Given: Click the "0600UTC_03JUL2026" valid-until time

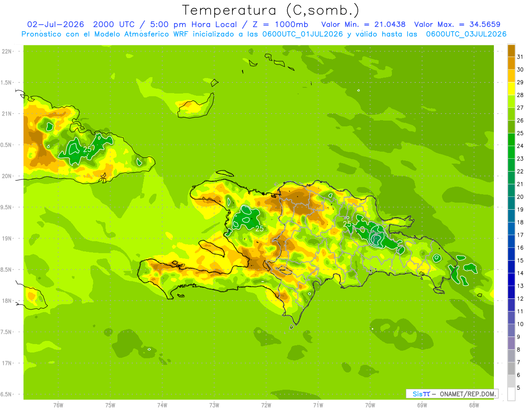Looking at the screenshot, I should pyautogui.click(x=466, y=34).
